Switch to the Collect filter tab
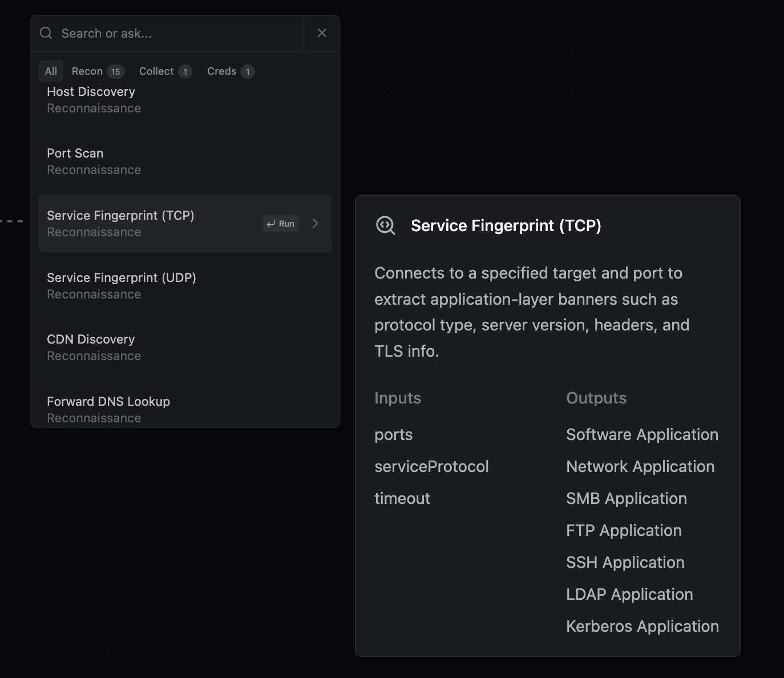This screenshot has height=678, width=784. point(165,71)
